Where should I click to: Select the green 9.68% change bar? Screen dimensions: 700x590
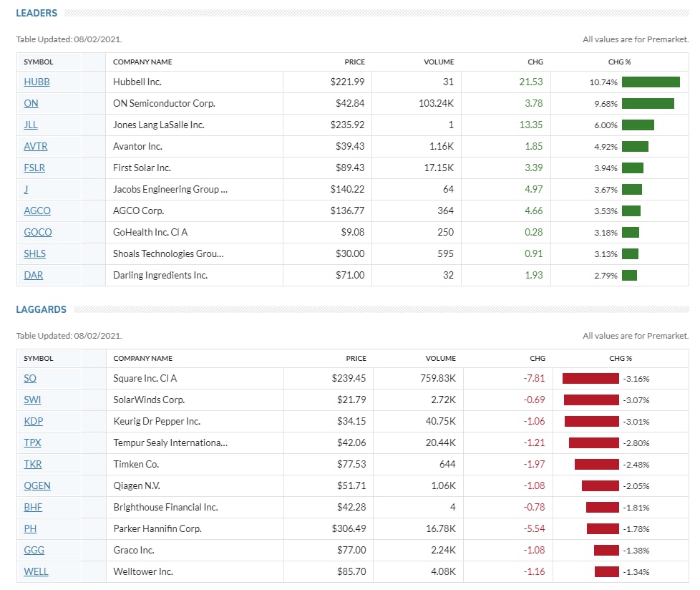pos(648,103)
